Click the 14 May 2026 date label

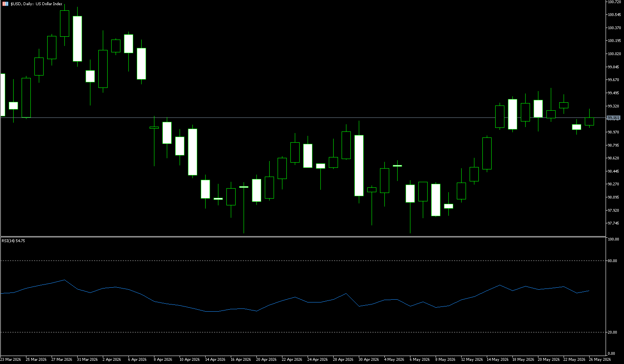(497, 360)
